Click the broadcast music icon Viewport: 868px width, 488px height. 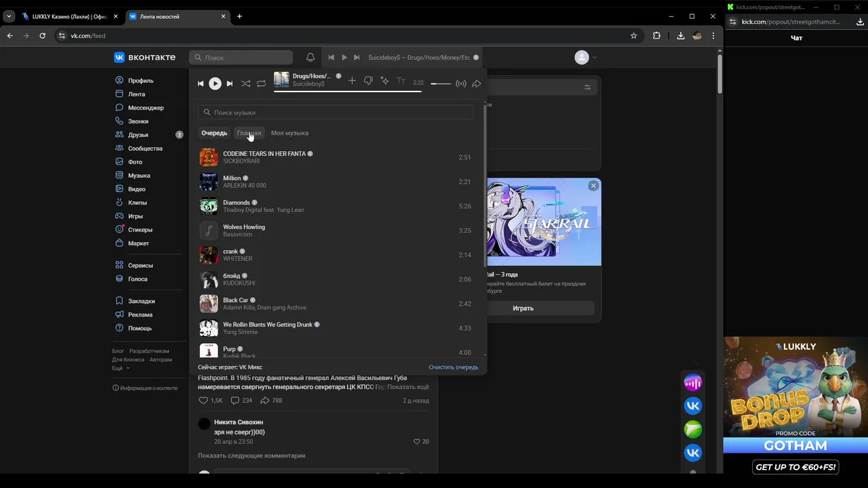coord(461,83)
